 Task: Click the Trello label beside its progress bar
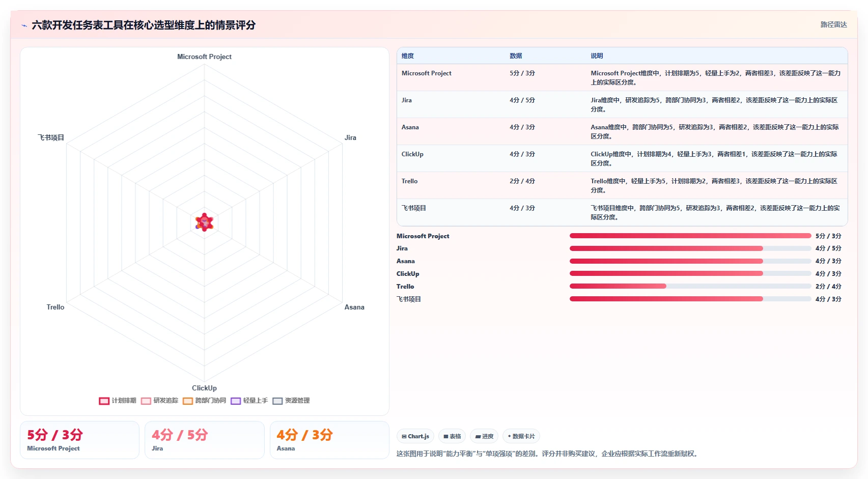point(405,287)
